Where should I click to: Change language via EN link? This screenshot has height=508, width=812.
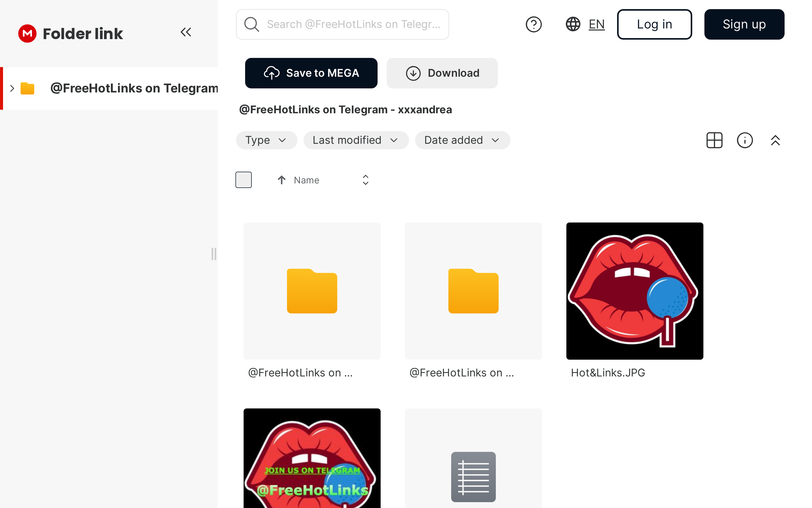(x=597, y=24)
